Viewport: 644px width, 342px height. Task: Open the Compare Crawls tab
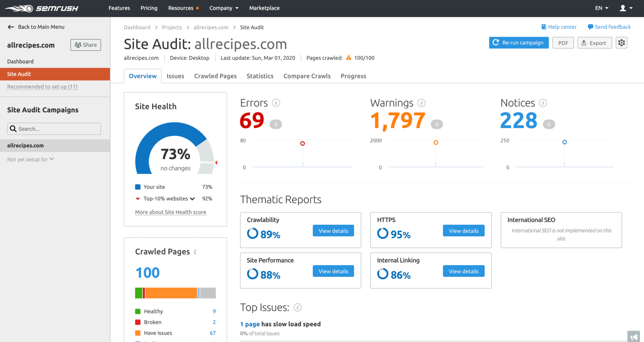pos(307,76)
